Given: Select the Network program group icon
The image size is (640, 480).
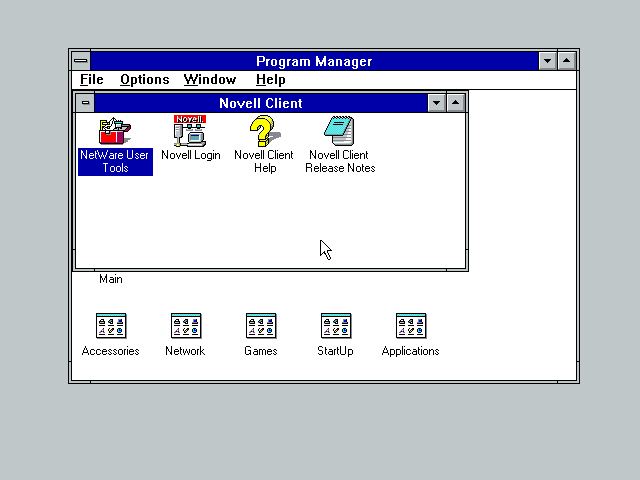Looking at the screenshot, I should [x=186, y=326].
